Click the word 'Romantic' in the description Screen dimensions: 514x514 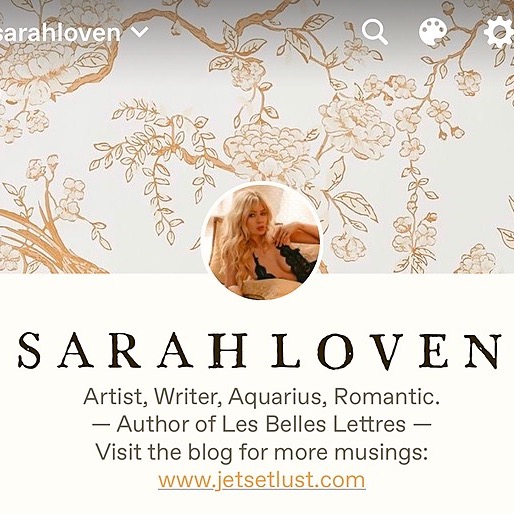coord(386,397)
